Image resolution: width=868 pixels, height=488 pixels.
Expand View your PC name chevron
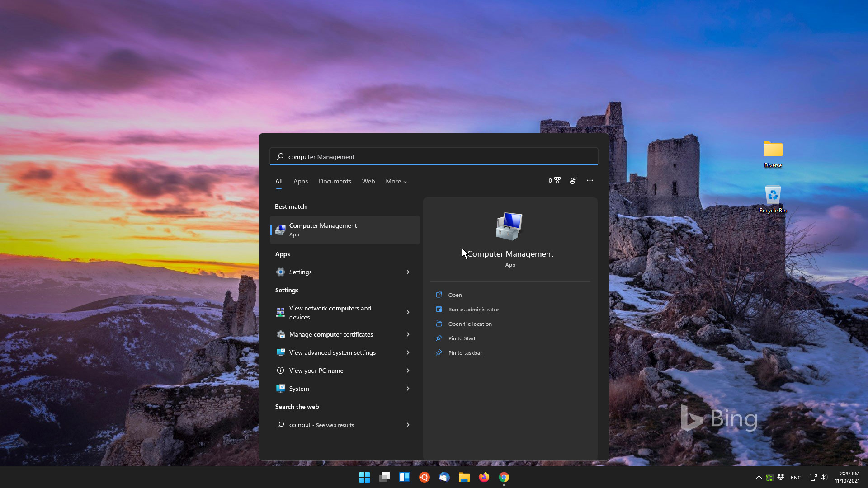[x=408, y=371]
